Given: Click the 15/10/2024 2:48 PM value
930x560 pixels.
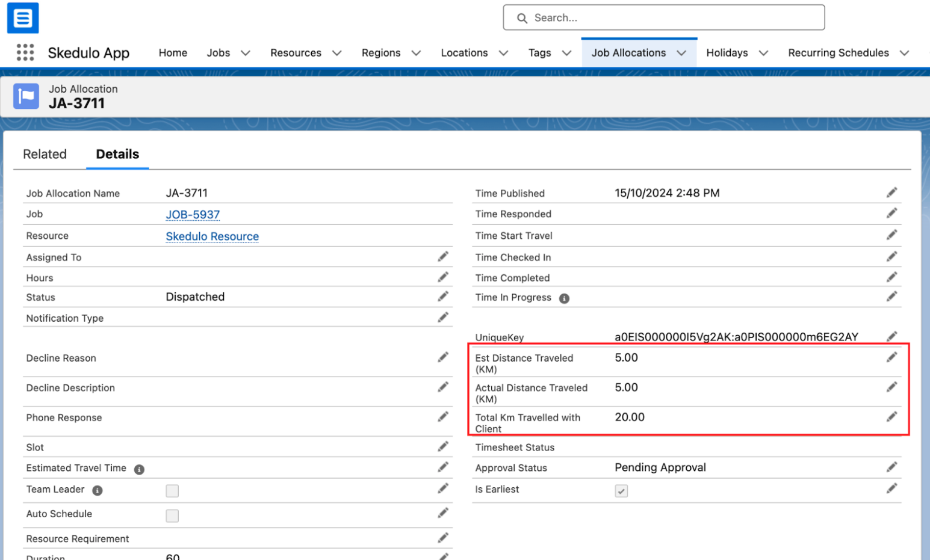Looking at the screenshot, I should click(x=667, y=193).
